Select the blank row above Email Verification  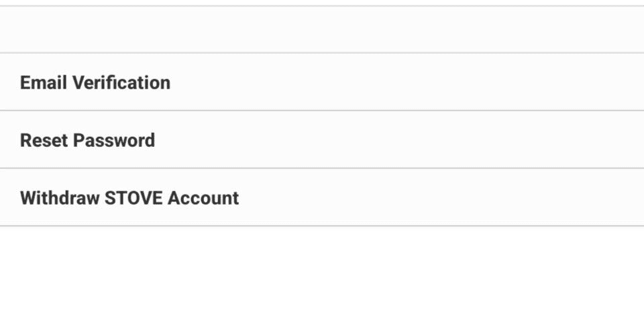(x=322, y=30)
